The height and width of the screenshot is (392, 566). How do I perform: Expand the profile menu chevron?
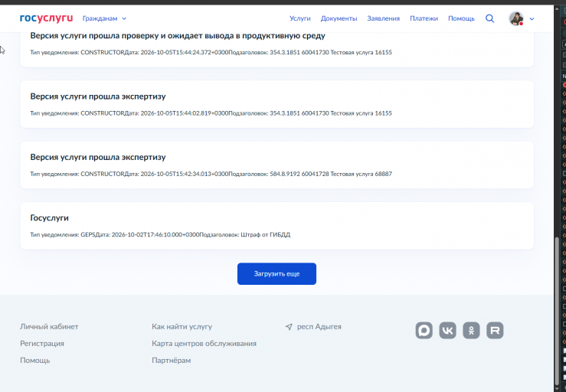[x=532, y=19]
